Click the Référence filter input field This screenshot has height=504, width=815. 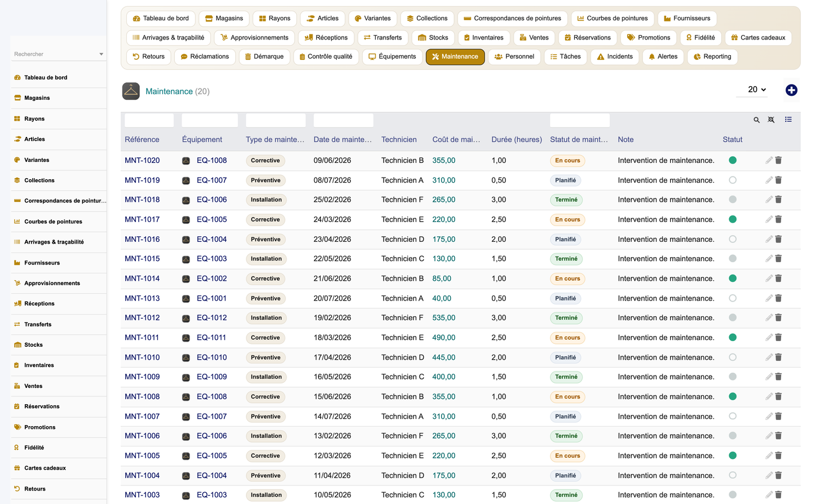click(149, 120)
